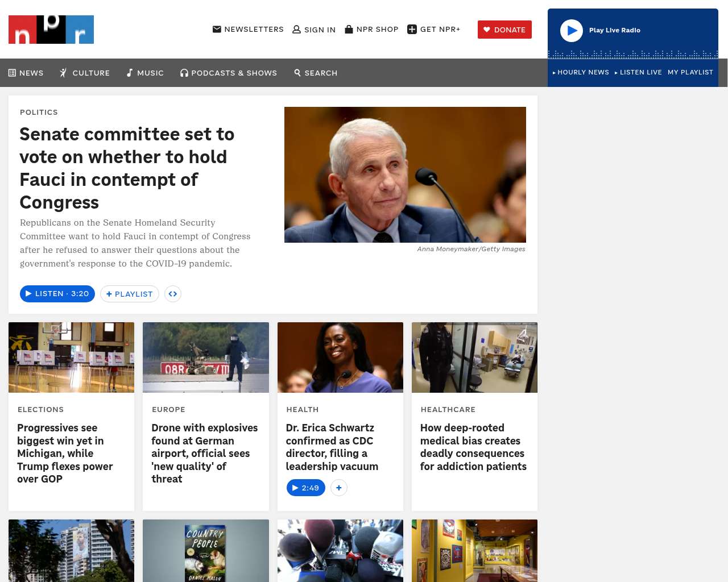Click the embed code icon button
The image size is (728, 582).
(173, 294)
